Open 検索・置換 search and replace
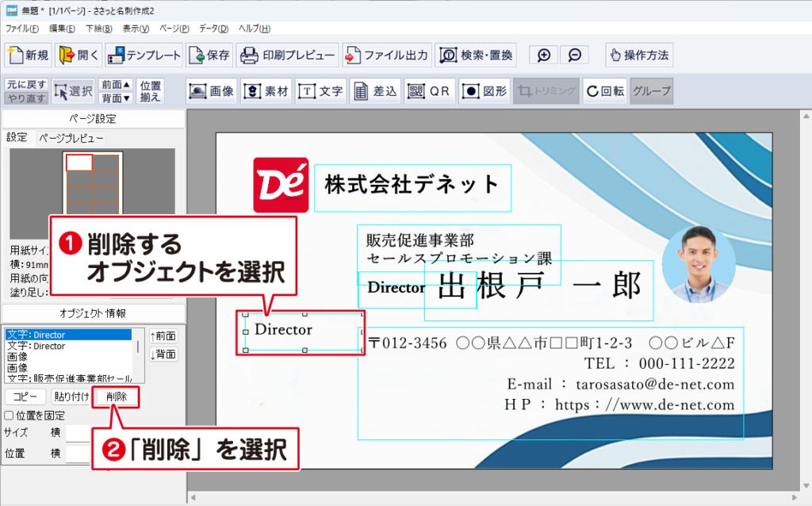Viewport: 812px width, 506px height. pyautogui.click(x=476, y=55)
